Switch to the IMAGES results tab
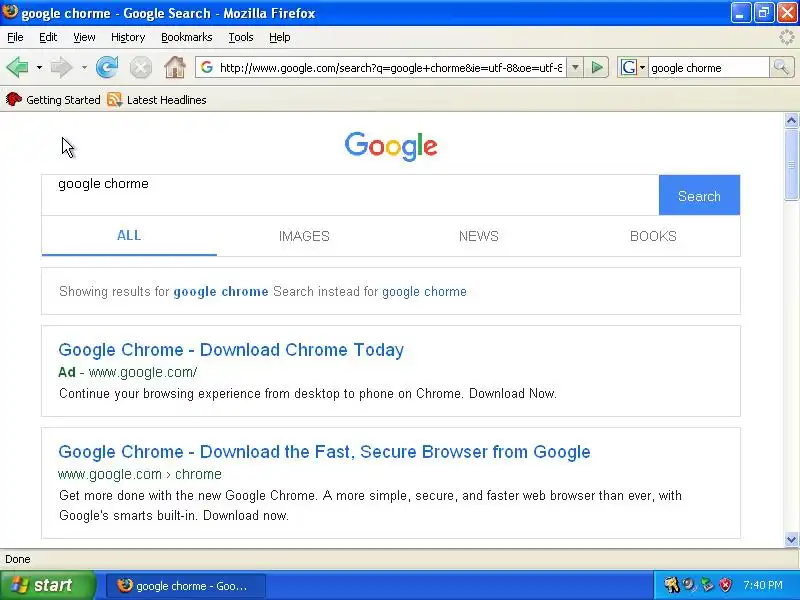800x600 pixels. (x=304, y=236)
